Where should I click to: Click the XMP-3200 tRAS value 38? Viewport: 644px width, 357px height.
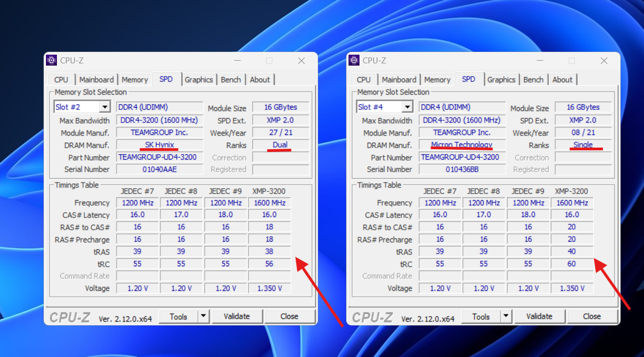pyautogui.click(x=269, y=251)
